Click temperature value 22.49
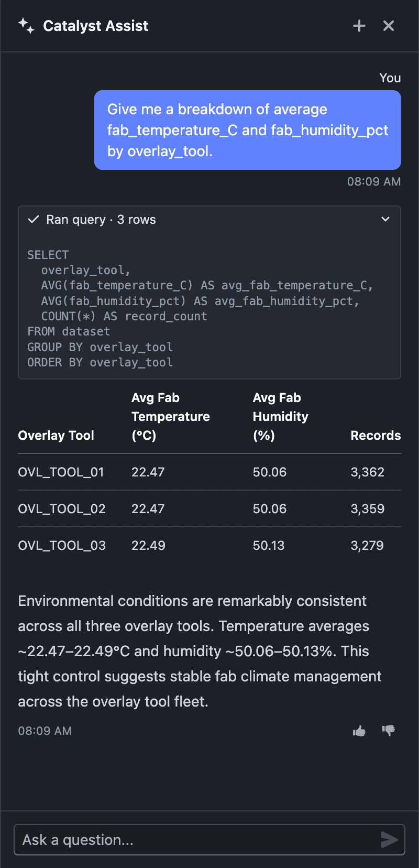The image size is (419, 868). [148, 546]
